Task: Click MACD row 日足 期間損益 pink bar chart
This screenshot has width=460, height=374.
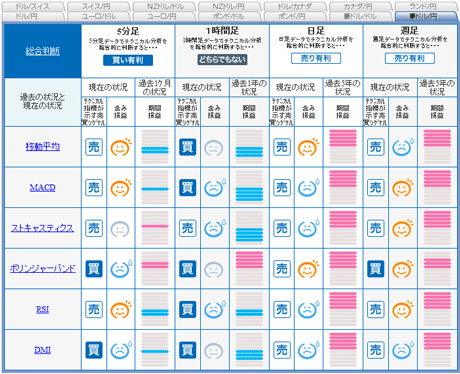Action: (343, 188)
